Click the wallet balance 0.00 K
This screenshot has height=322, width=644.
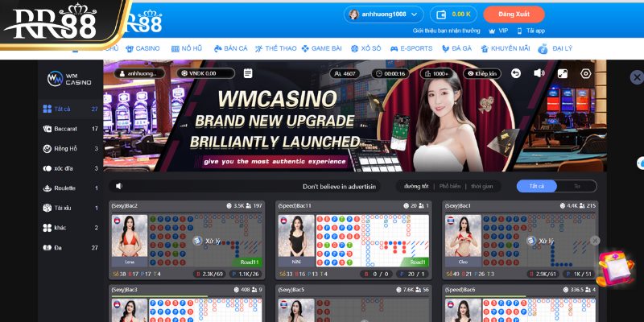point(453,14)
